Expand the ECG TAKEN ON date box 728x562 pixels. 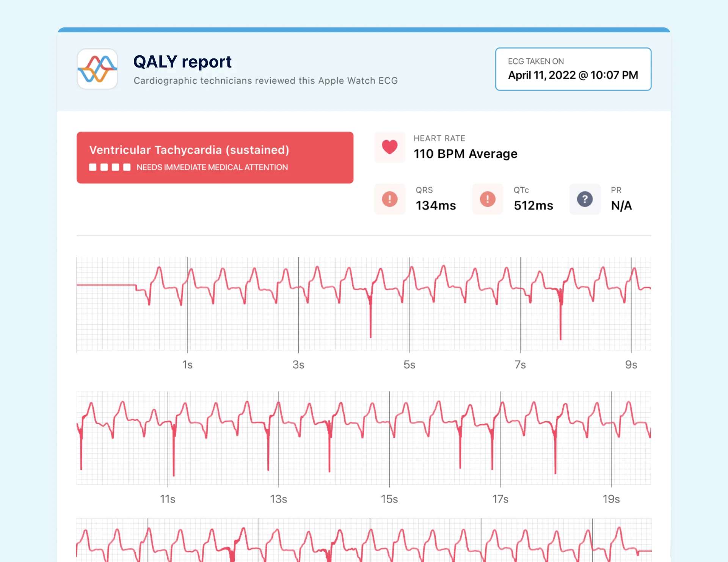point(573,69)
